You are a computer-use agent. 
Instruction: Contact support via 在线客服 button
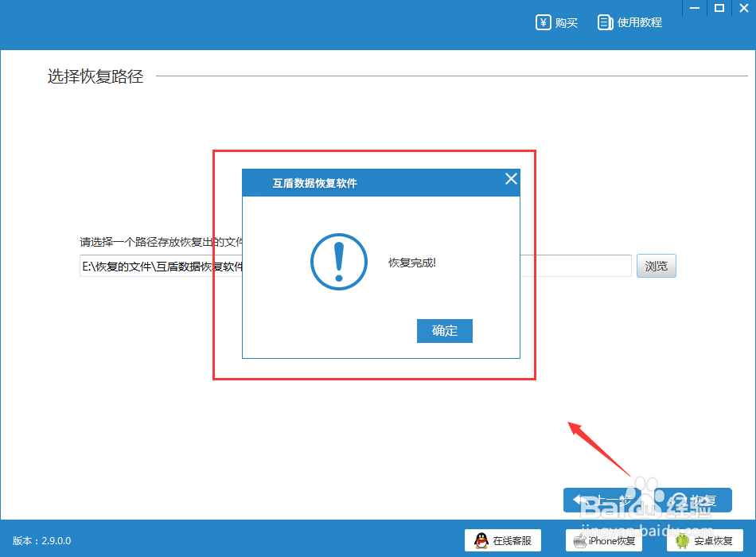click(x=503, y=539)
